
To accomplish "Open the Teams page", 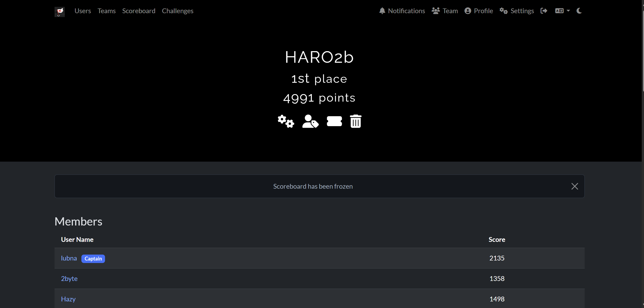I will tap(107, 11).
